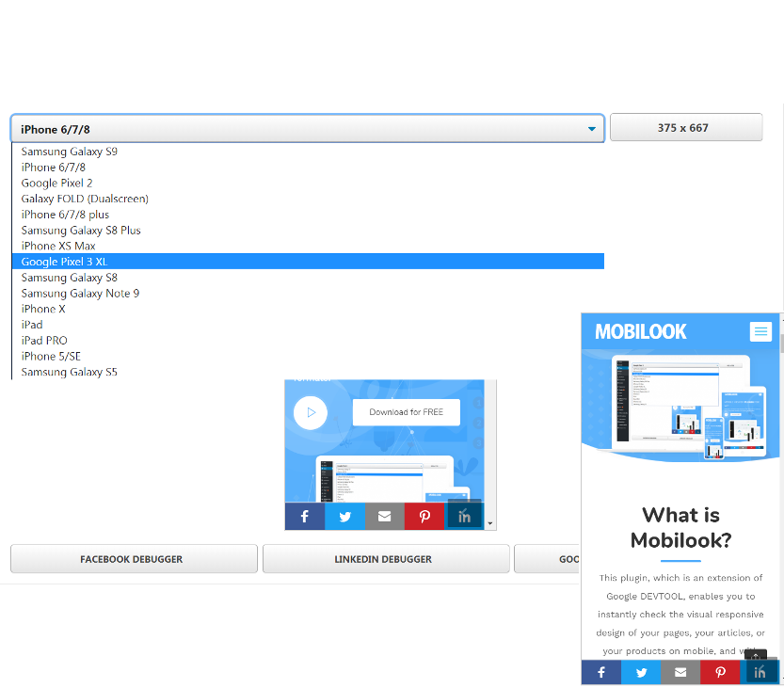Select Samsung Galaxy S9 from the list
784x688 pixels.
308,151
